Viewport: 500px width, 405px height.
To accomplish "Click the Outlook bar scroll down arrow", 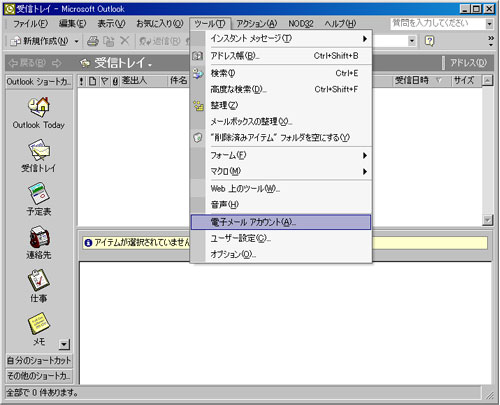I will tap(64, 344).
